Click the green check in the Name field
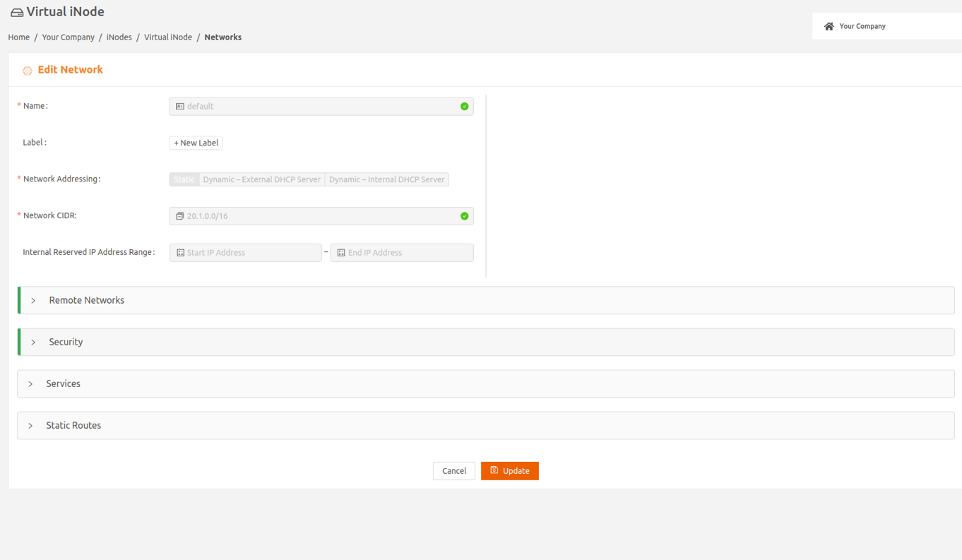Viewport: 962px width, 560px height. (464, 107)
